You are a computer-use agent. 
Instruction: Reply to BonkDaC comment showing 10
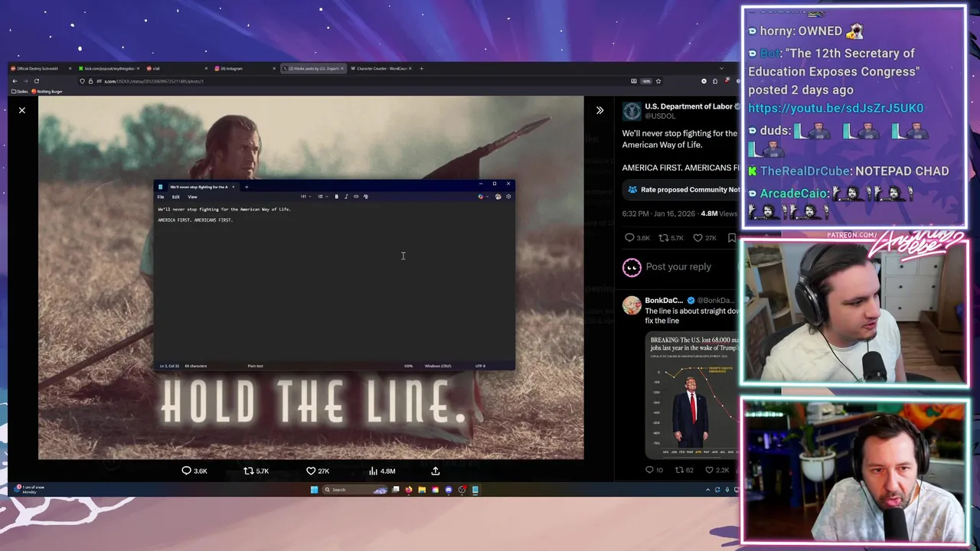tap(649, 470)
